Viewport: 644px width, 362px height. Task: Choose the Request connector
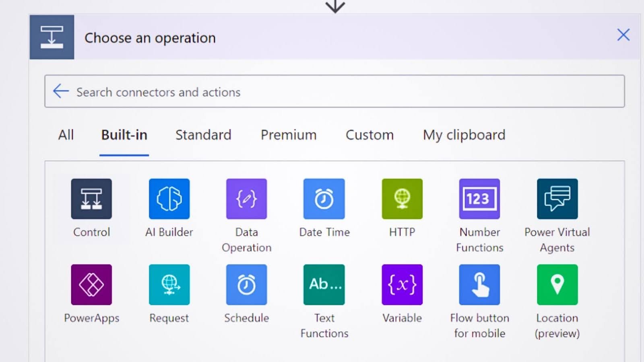point(169,285)
